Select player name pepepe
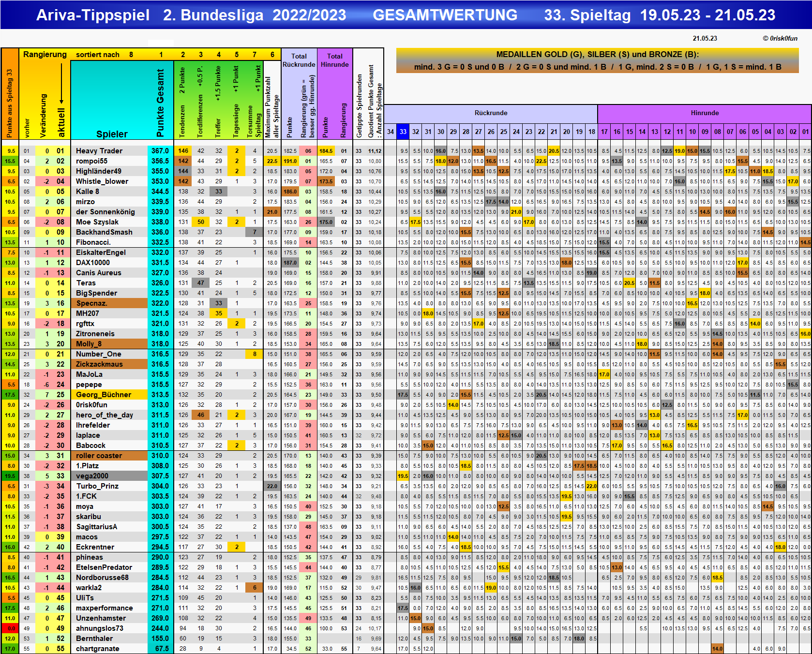 click(x=89, y=385)
